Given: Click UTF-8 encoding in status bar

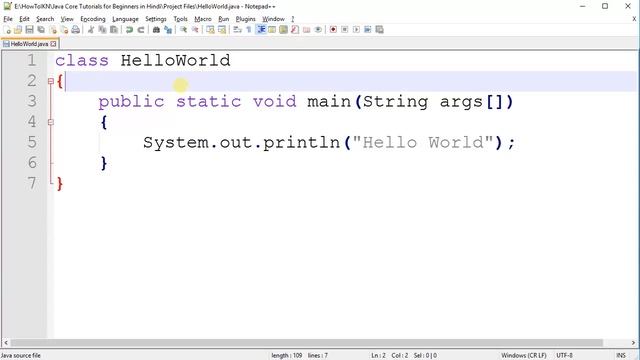Looking at the screenshot, I should click(564, 356).
